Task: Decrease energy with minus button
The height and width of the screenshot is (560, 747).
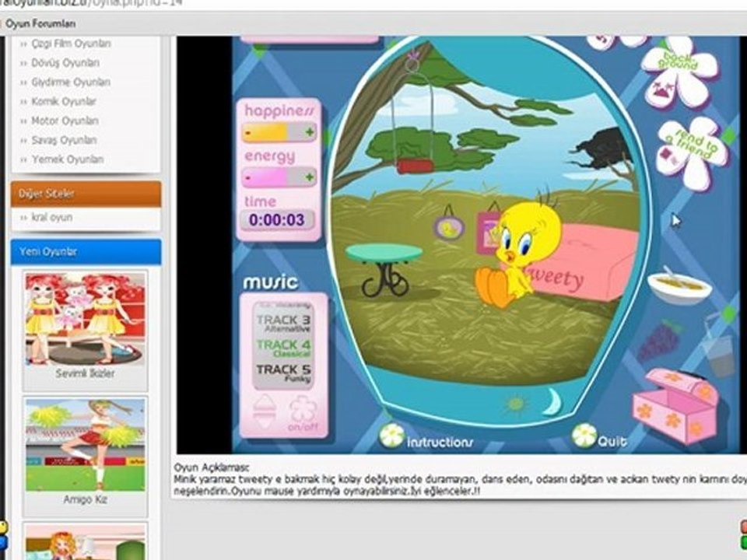Action: (249, 179)
